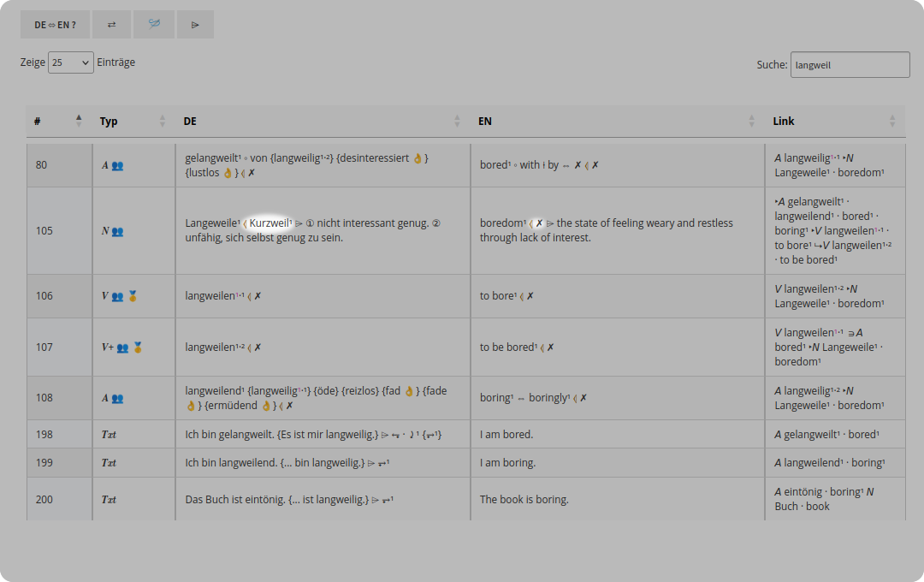Click Txt type cell in row 199
This screenshot has width=924, height=582.
(x=133, y=463)
